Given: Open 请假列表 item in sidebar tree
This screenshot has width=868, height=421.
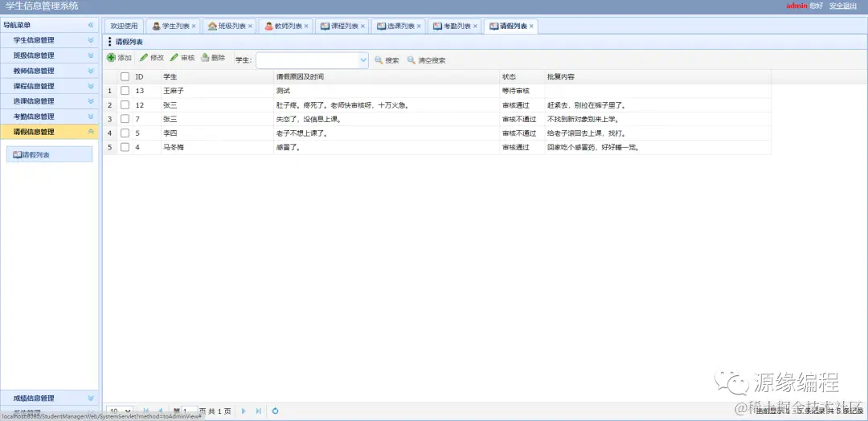Looking at the screenshot, I should point(49,154).
